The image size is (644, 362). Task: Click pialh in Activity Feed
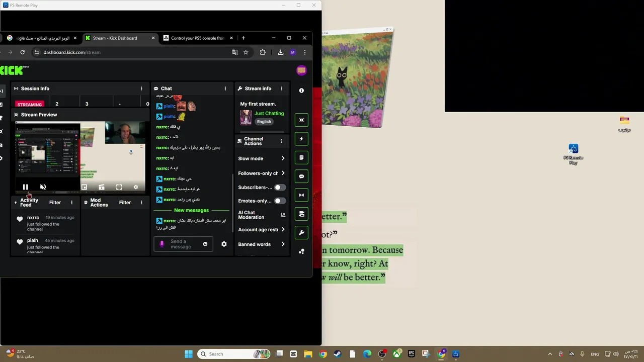tap(33, 241)
